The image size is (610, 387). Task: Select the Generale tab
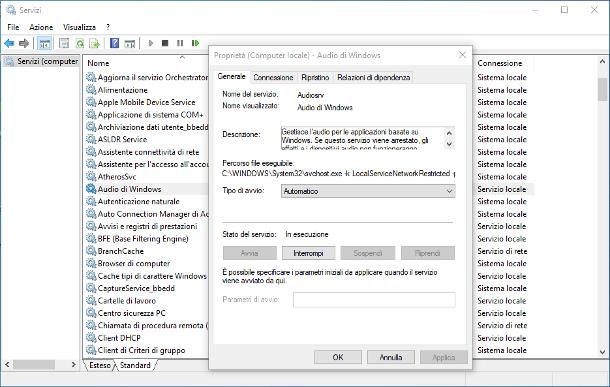click(231, 76)
